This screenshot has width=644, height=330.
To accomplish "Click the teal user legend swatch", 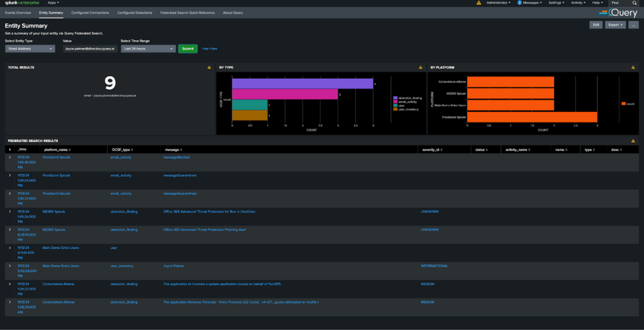I will pyautogui.click(x=395, y=106).
